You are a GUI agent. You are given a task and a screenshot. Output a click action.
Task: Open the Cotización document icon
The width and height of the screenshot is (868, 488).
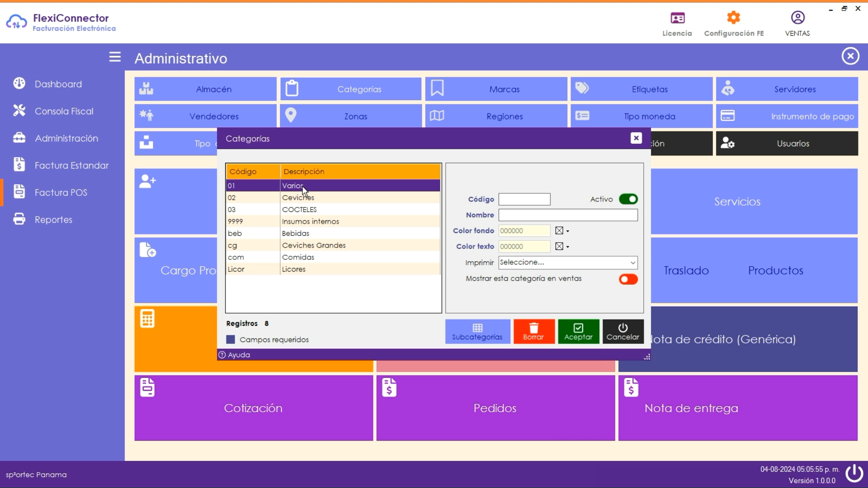point(147,388)
